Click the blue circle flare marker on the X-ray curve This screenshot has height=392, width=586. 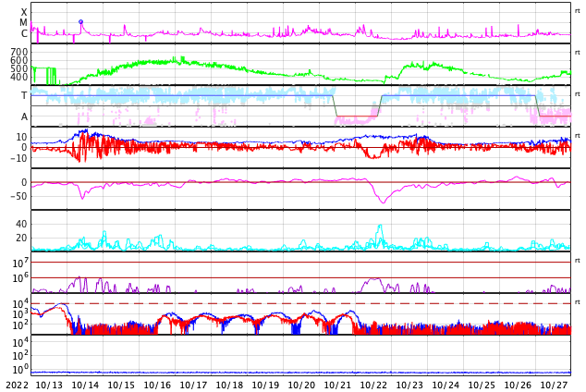click(x=80, y=22)
